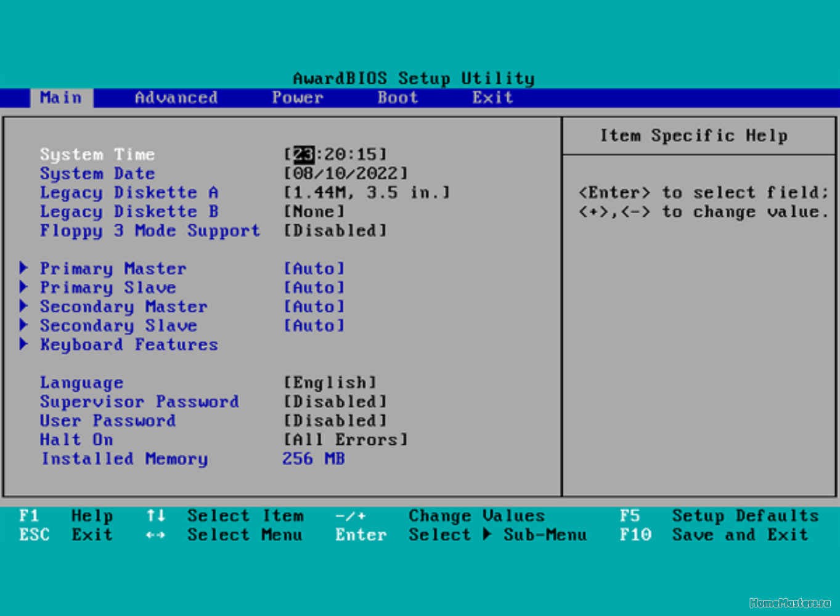
Task: Click the System Date value
Action: [x=345, y=173]
